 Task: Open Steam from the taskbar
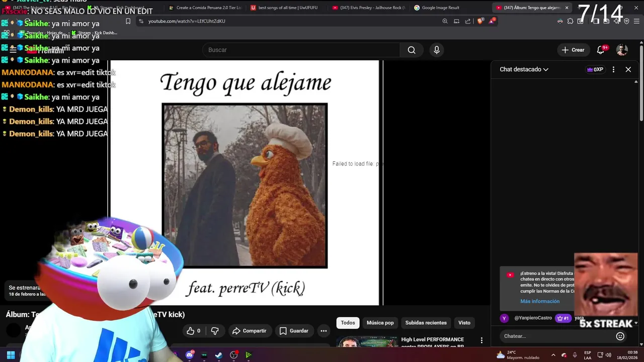[x=219, y=355]
